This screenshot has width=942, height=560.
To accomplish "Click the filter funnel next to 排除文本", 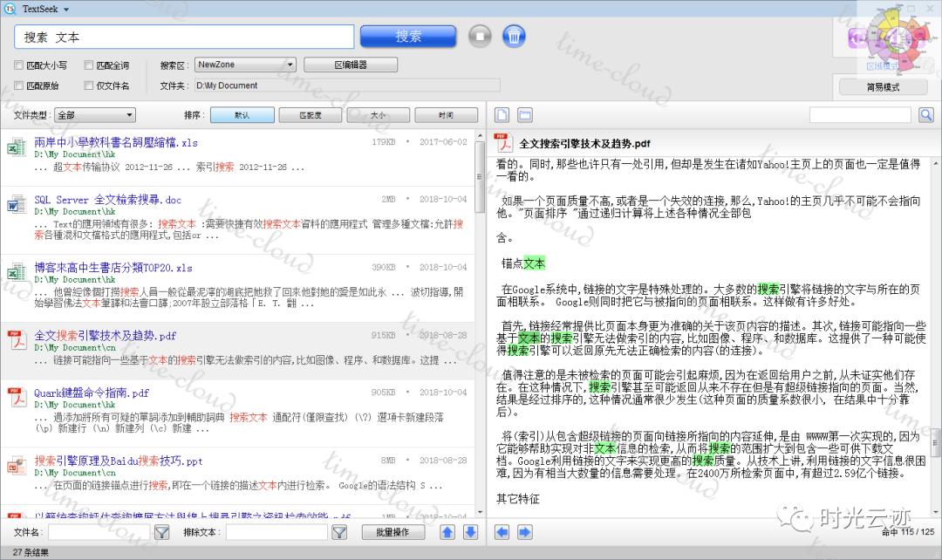I will (x=338, y=531).
